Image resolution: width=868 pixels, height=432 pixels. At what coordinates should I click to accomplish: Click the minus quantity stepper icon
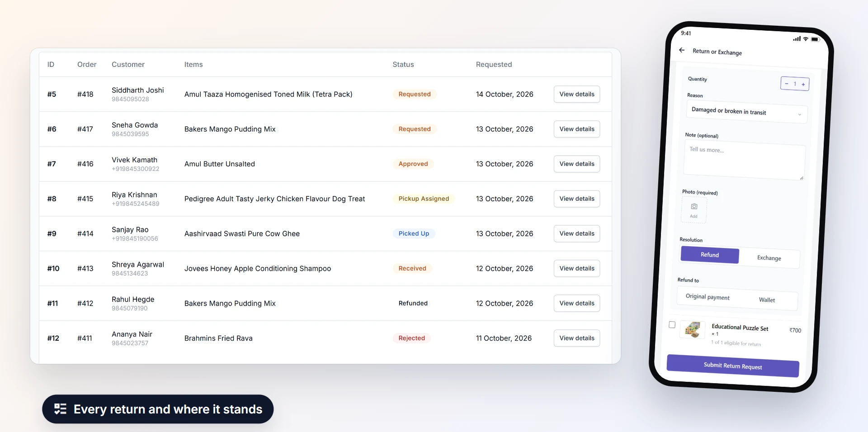pyautogui.click(x=787, y=84)
